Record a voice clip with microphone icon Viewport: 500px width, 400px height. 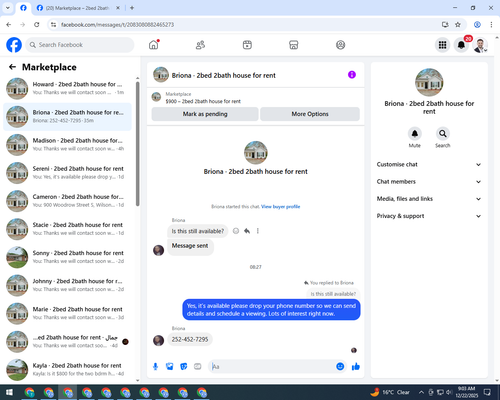click(155, 367)
